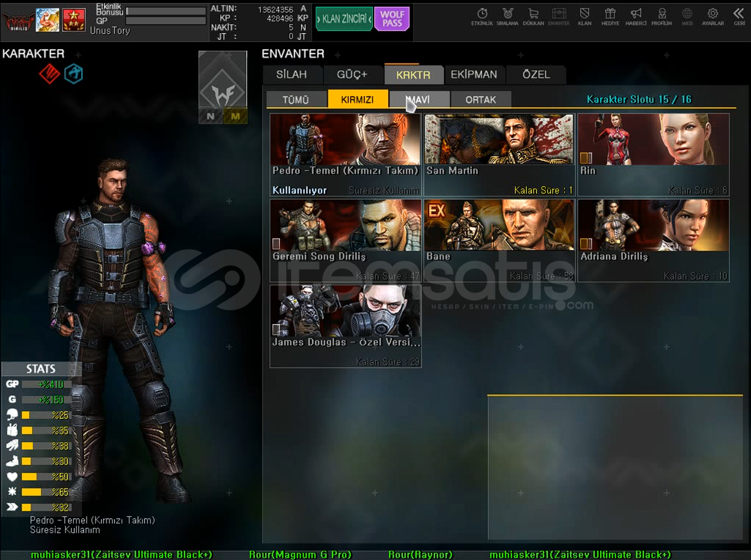Screen dimensions: 751x560
Task: Select the blue team emblem icon
Action: tap(73, 74)
